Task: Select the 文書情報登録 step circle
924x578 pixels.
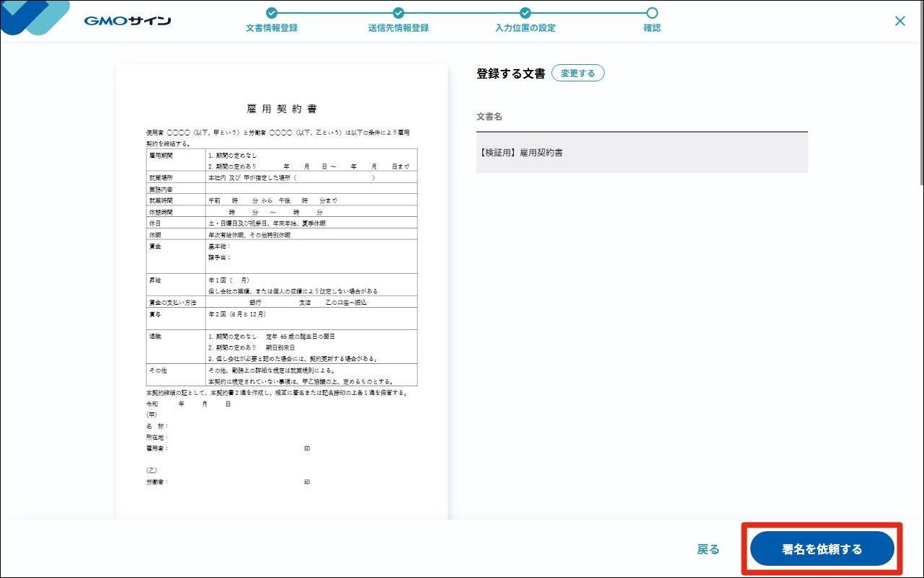Action: pyautogui.click(x=271, y=12)
